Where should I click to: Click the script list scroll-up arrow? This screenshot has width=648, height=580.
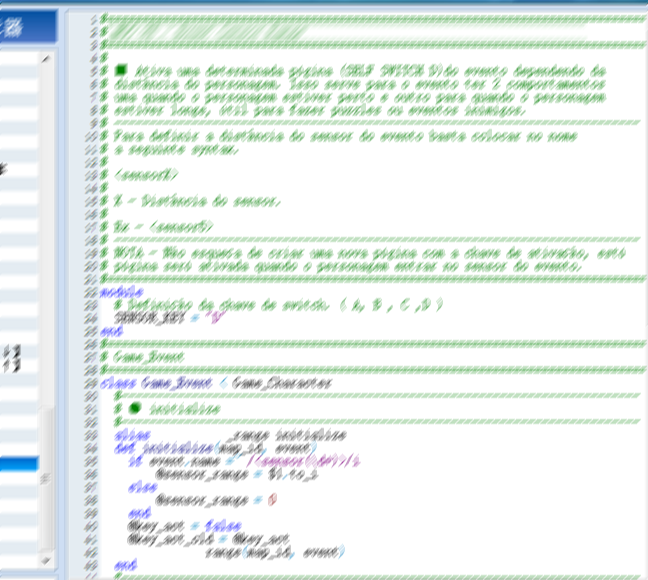tap(45, 59)
